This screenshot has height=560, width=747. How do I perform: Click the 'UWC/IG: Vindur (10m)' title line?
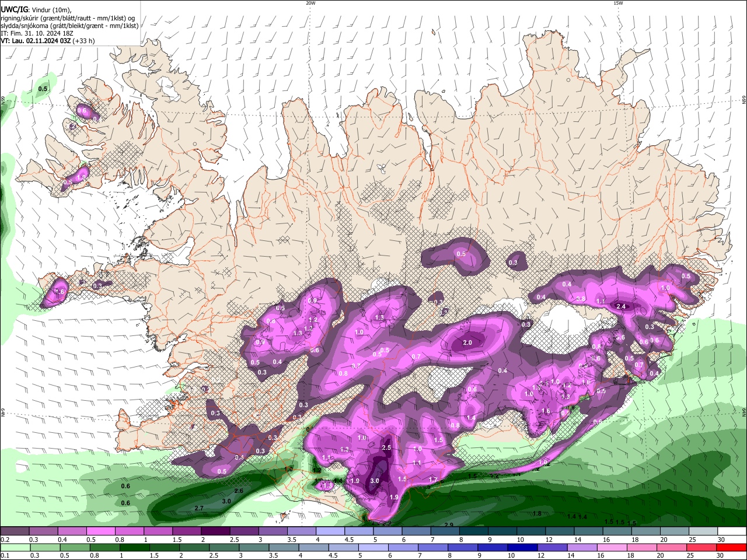point(36,10)
